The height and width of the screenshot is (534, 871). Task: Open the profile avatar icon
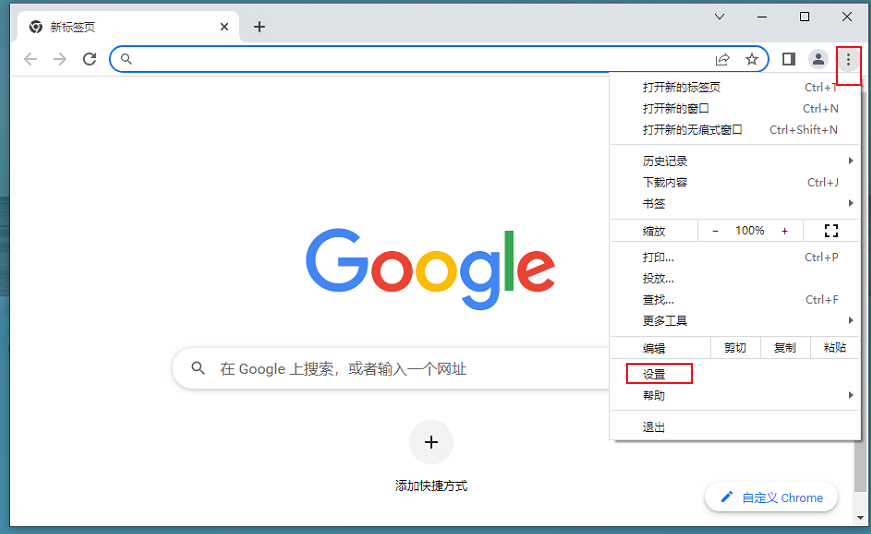tap(818, 59)
